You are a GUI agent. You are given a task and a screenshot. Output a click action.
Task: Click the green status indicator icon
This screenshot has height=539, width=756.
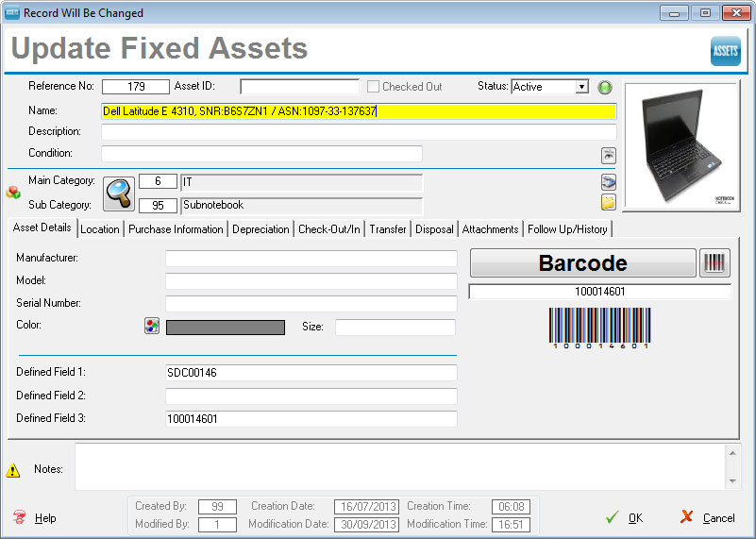tap(605, 87)
